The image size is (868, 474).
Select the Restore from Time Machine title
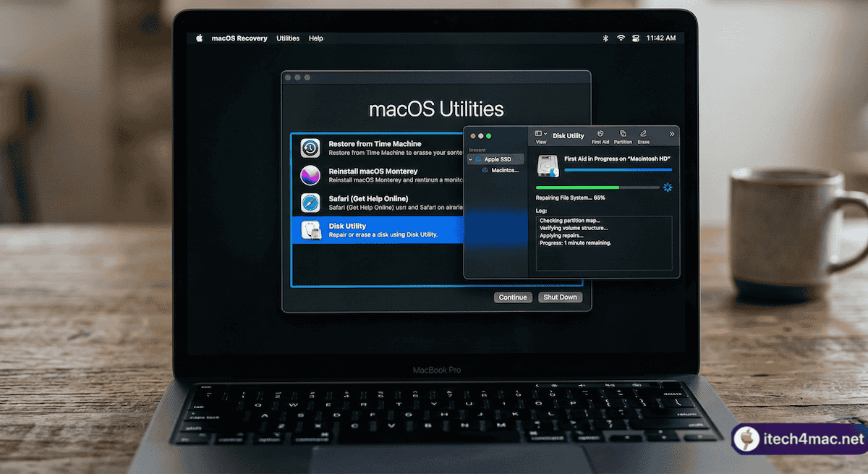[x=375, y=144]
